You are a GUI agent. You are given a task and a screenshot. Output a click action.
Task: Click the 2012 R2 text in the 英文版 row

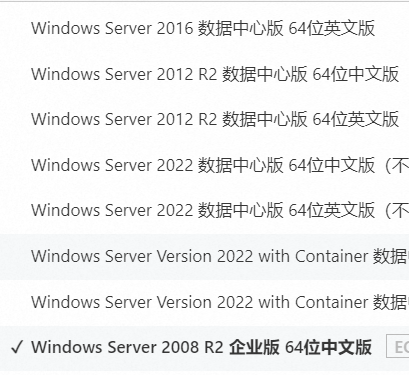pyautogui.click(x=187, y=119)
